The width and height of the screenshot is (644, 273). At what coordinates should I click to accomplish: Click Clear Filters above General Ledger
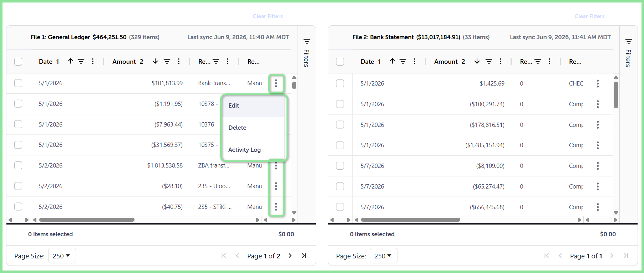pyautogui.click(x=268, y=16)
